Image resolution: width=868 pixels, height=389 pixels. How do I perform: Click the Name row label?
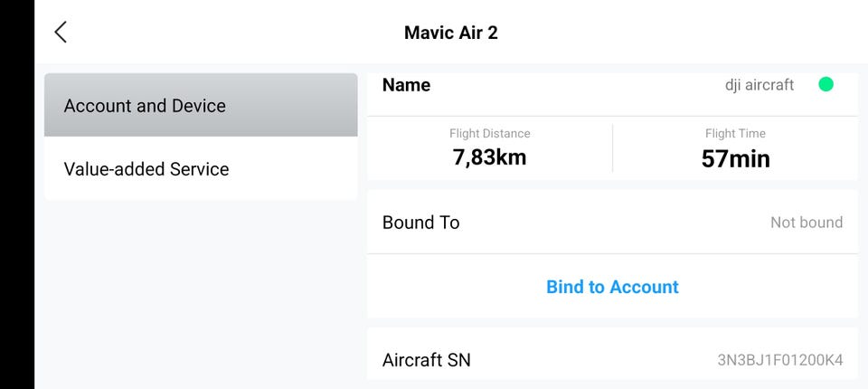coord(406,85)
